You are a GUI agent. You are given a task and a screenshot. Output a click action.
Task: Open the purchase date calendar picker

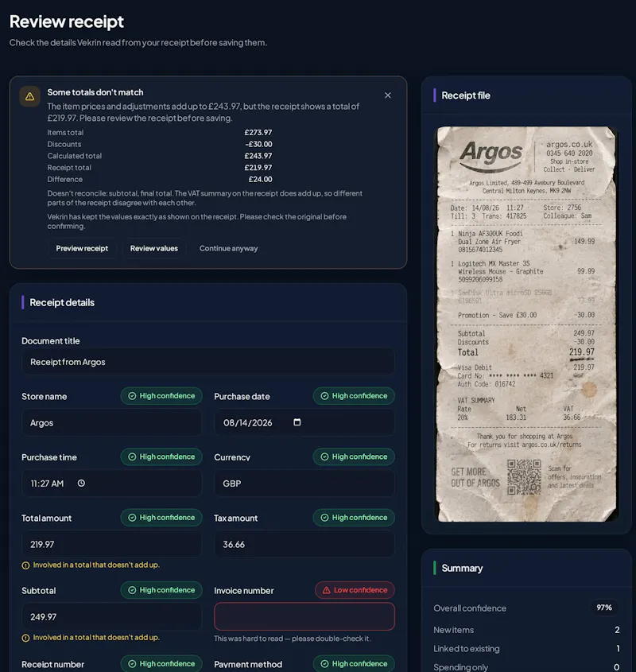(x=297, y=422)
